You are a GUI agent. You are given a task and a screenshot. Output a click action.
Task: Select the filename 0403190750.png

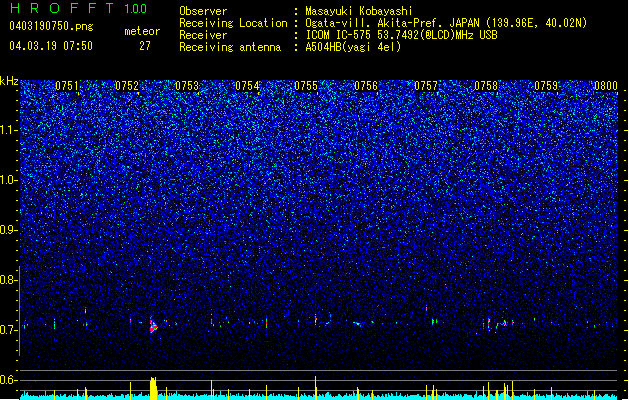coord(51,26)
